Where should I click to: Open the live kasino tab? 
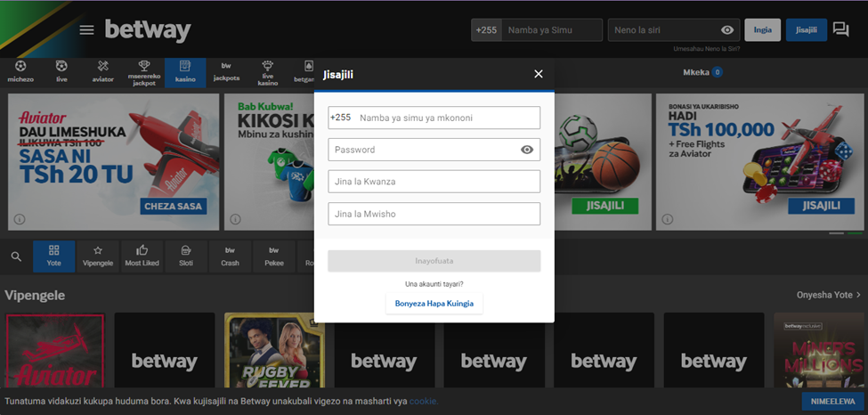[268, 73]
